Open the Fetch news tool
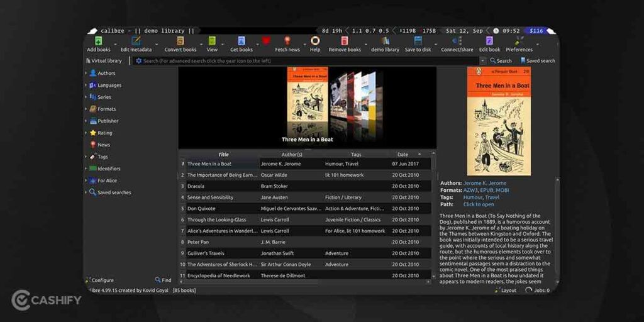The image size is (644, 322). coord(287,41)
